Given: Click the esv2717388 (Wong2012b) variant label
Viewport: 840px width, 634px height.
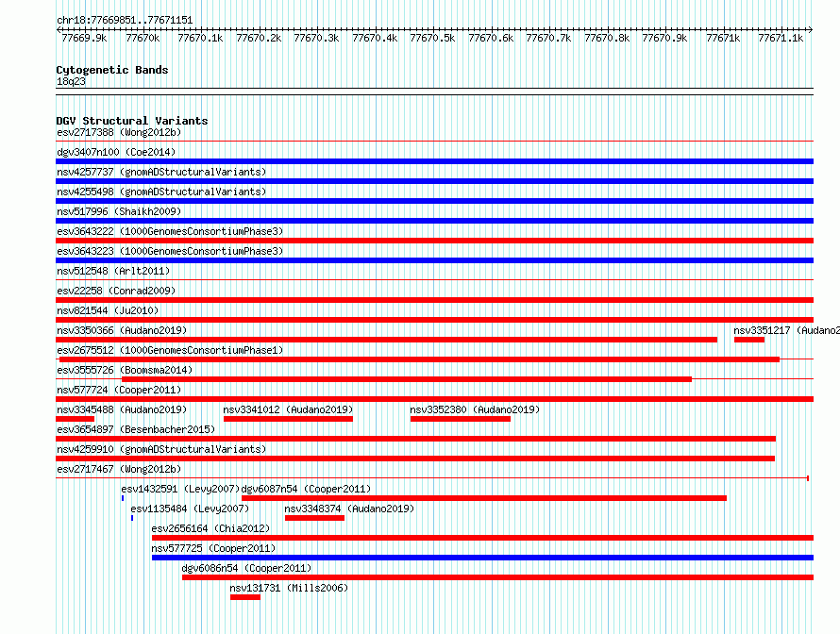Looking at the screenshot, I should coord(119,132).
